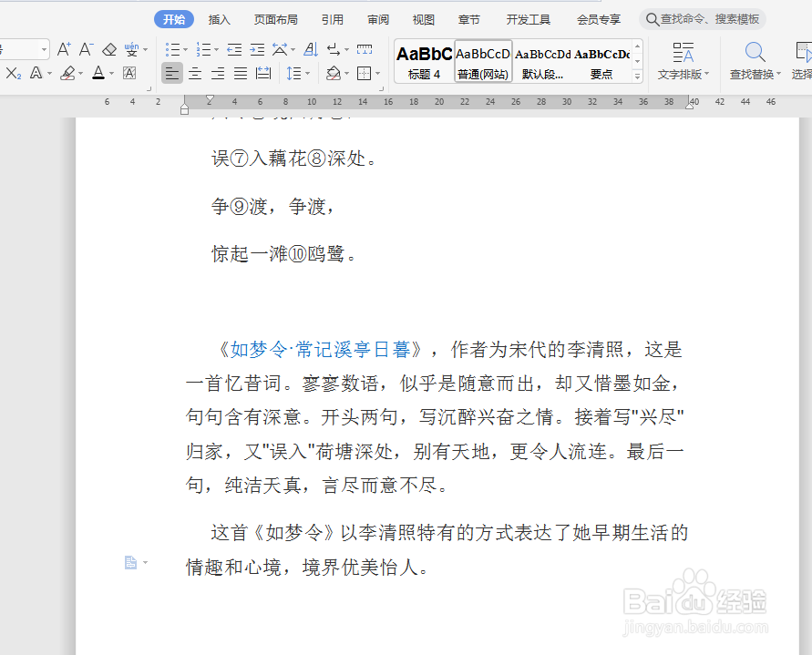This screenshot has width=812, height=655.
Task: Select the increase font size icon
Action: 65,49
